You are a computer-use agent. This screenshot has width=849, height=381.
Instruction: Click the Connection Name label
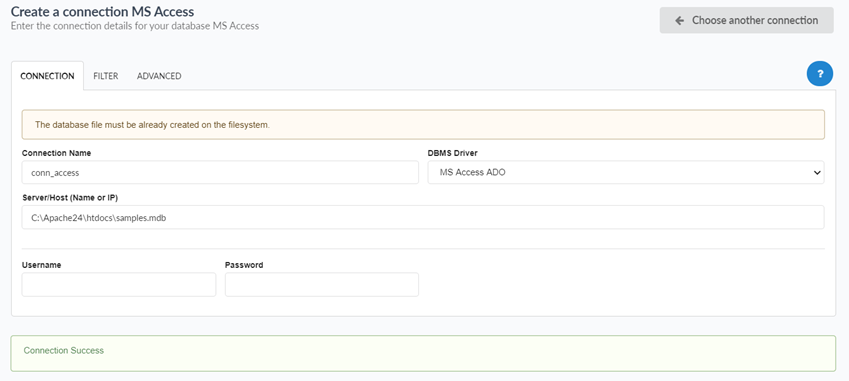pyautogui.click(x=56, y=153)
